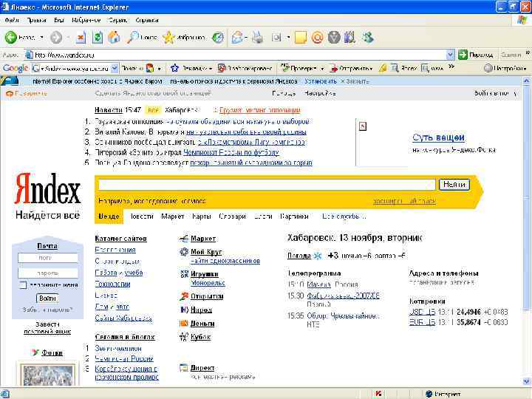Click the grey Forward arrow button
This screenshot has height=399, width=532.
[56, 38]
